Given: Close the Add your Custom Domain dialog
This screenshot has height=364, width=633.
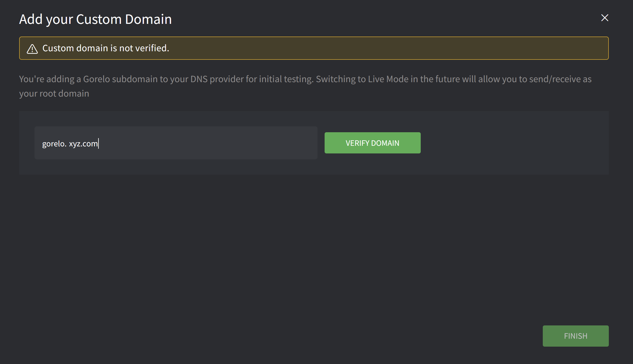Looking at the screenshot, I should click(605, 18).
